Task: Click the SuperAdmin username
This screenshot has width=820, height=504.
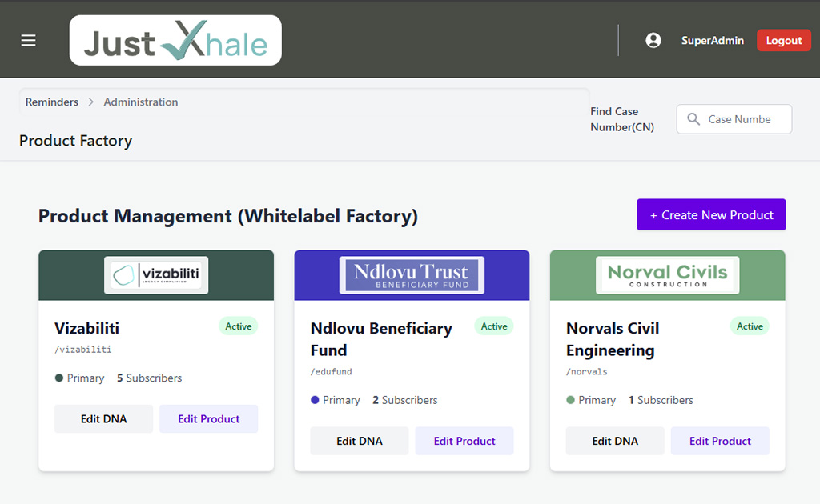Action: [712, 40]
